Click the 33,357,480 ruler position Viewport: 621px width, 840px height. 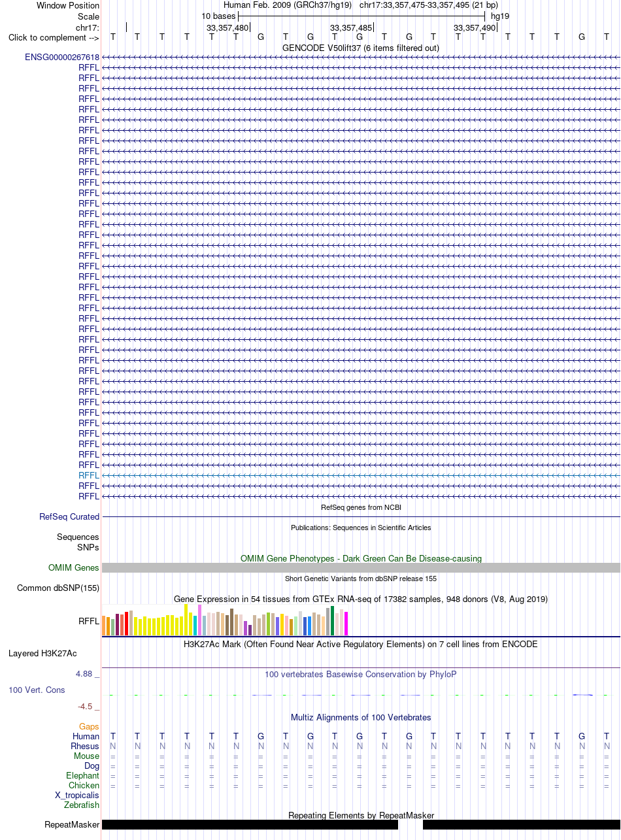(227, 27)
